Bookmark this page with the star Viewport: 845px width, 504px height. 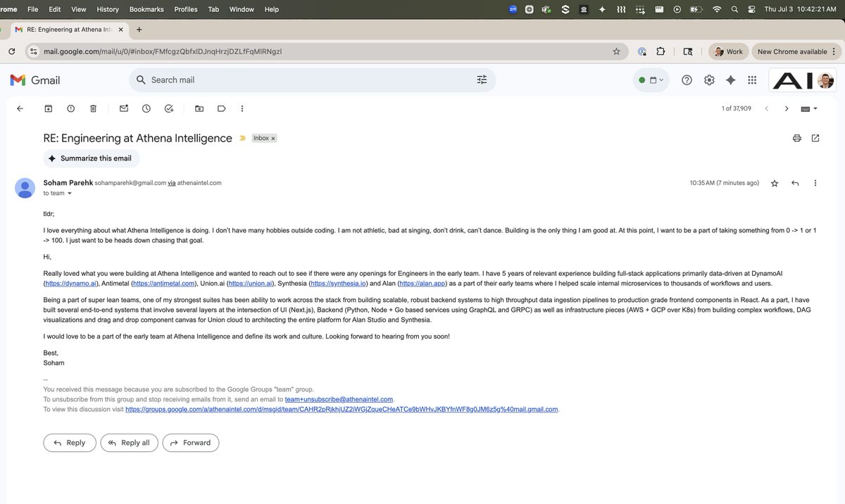616,51
